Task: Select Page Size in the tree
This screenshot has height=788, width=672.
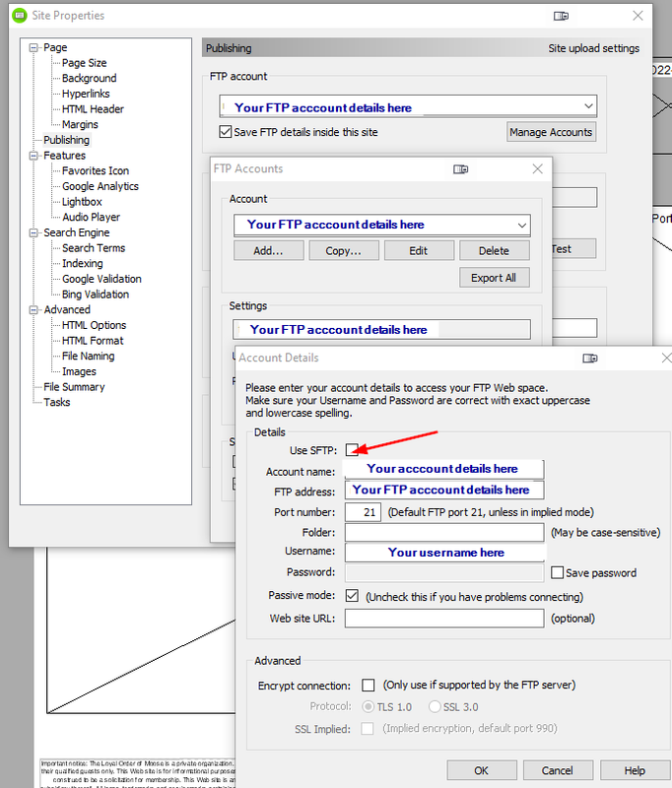Action: [x=84, y=63]
